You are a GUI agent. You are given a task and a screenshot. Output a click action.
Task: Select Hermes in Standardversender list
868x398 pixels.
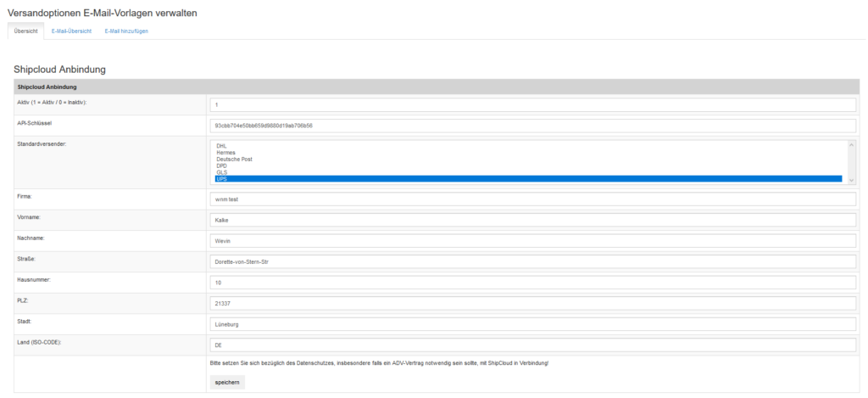[x=528, y=153]
